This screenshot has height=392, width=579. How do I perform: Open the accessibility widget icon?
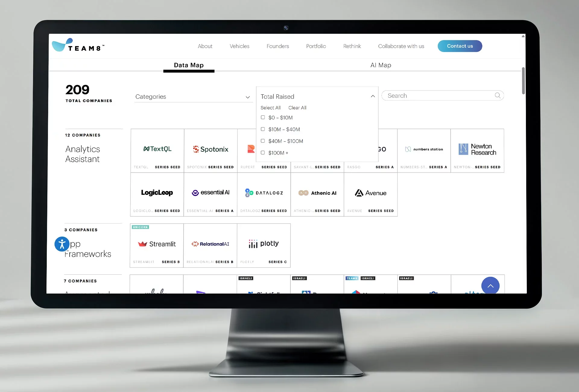[x=62, y=244]
